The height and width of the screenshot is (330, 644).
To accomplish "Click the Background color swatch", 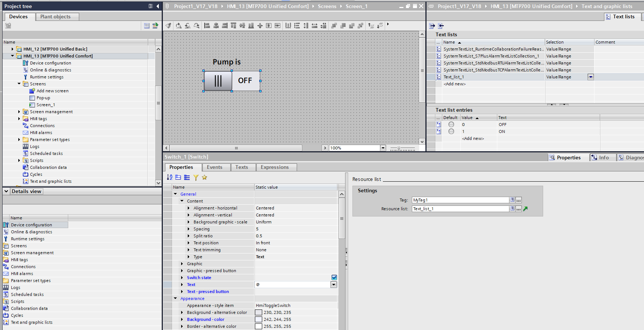I will 259,319.
